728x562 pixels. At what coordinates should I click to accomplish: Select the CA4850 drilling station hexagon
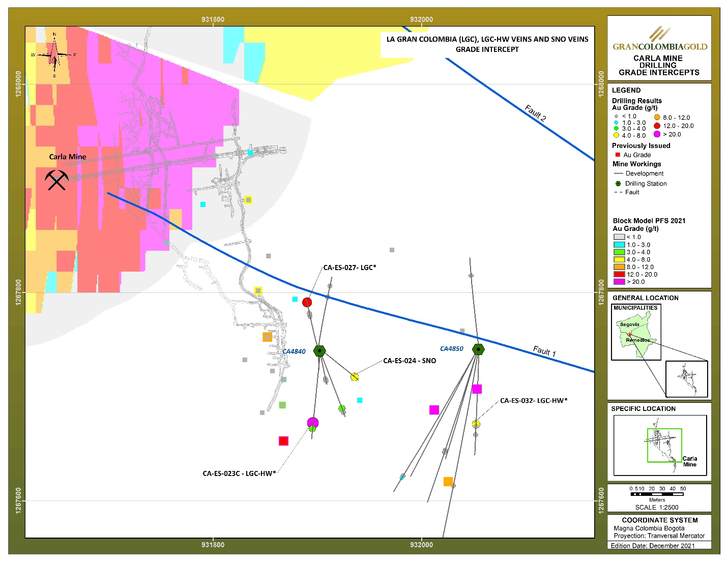pos(478,349)
